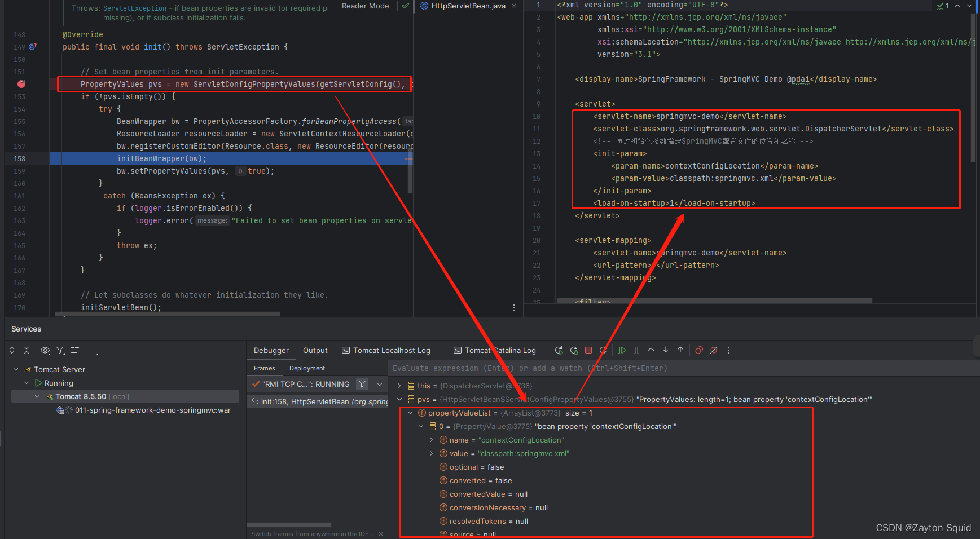This screenshot has width=980, height=539.
Task: Open the Tomcat Catalina Log tab
Action: pyautogui.click(x=495, y=350)
